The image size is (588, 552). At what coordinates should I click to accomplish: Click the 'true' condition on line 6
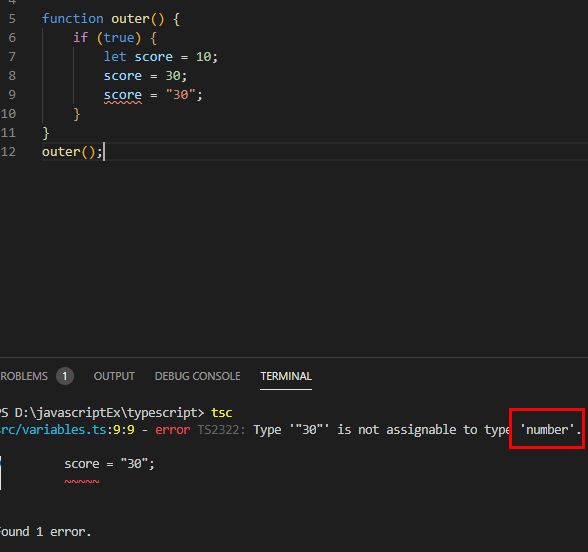coord(119,38)
